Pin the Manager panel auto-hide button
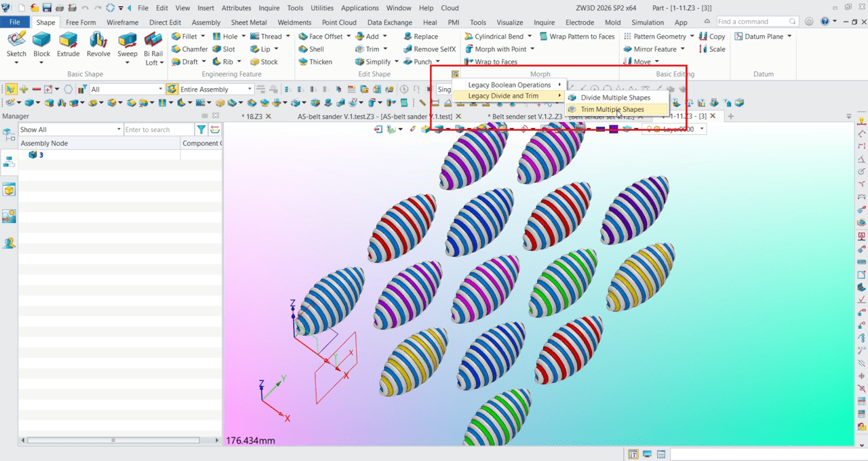 click(x=205, y=117)
